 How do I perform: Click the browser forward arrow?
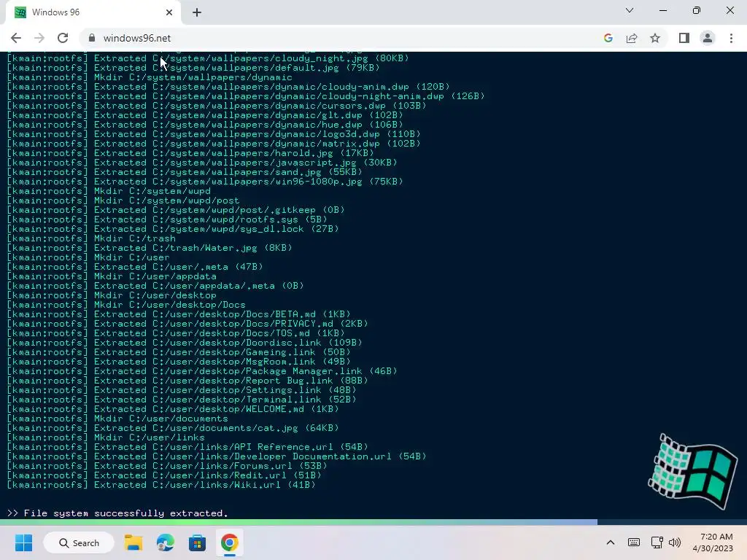click(x=39, y=38)
